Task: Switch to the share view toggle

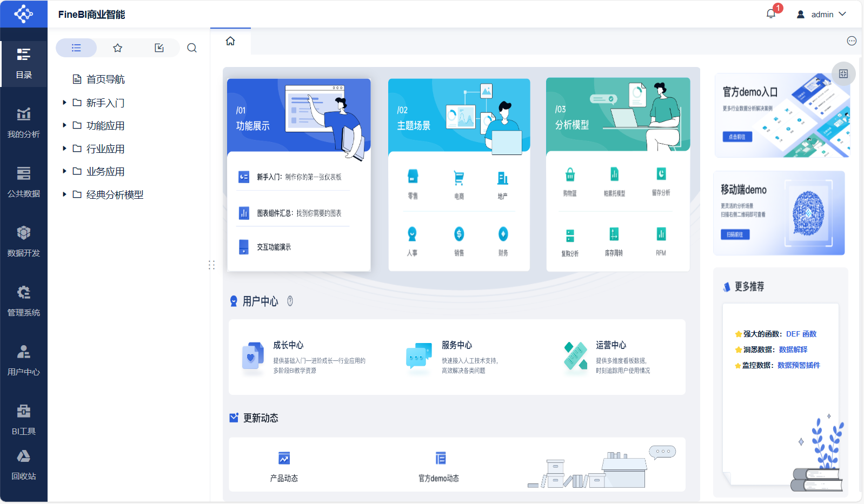Action: [159, 48]
